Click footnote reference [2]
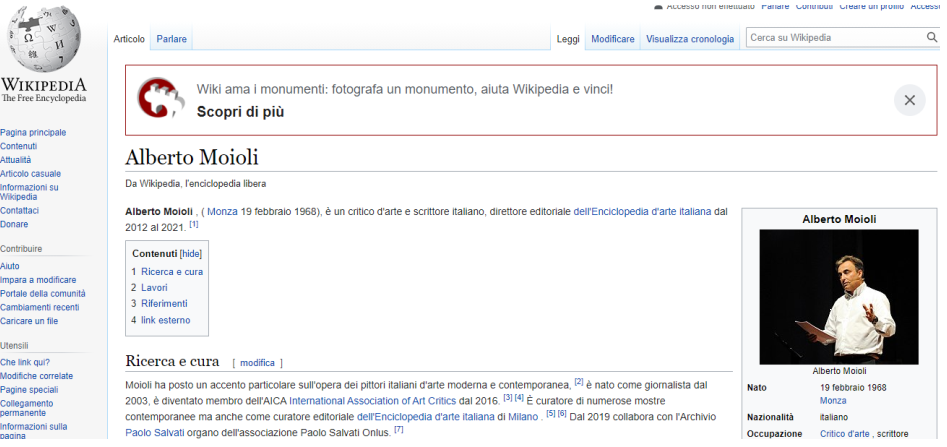The height and width of the screenshot is (447, 947). [x=579, y=382]
